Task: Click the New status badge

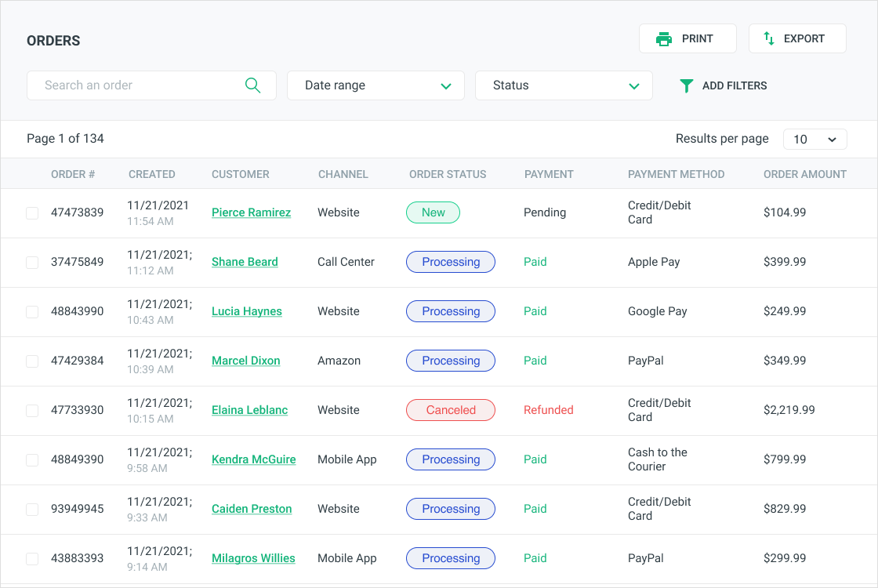Action: [433, 212]
